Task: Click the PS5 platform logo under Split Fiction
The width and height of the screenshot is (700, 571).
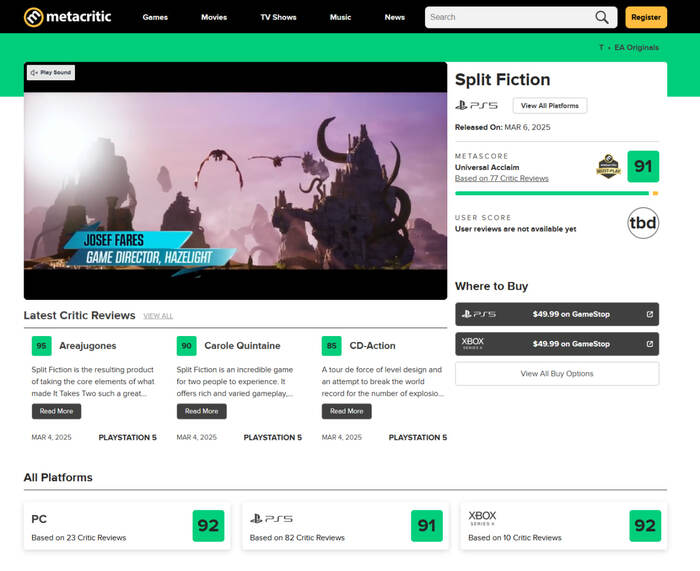Action: click(476, 105)
